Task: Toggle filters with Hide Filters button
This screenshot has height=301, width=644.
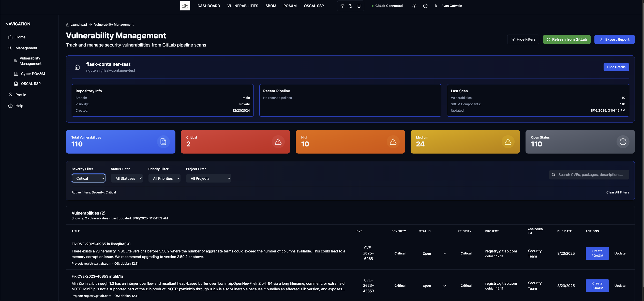Action: [523, 39]
